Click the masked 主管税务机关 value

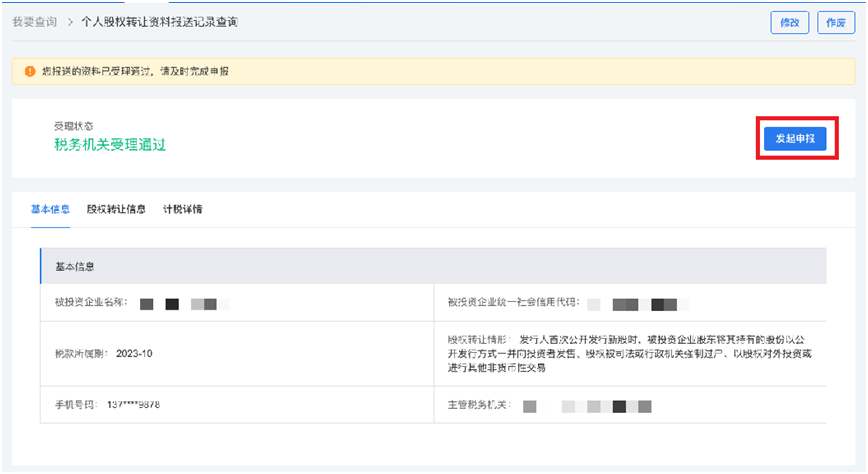click(x=590, y=406)
